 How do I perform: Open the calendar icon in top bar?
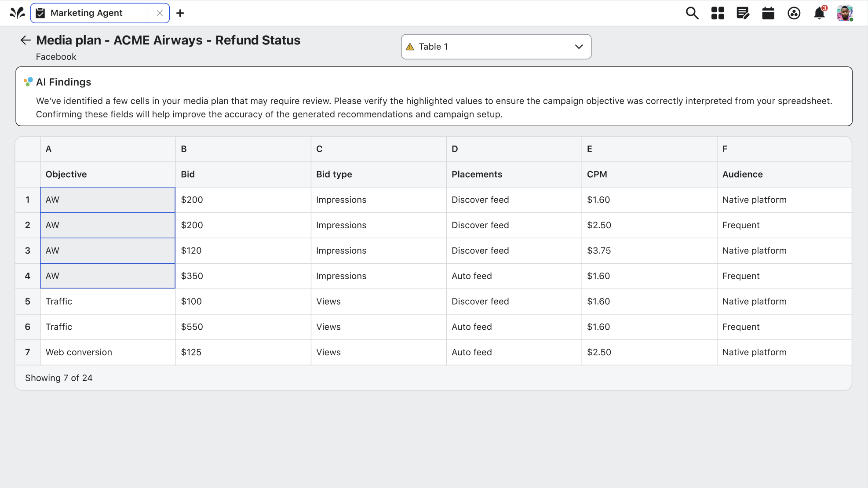point(768,13)
